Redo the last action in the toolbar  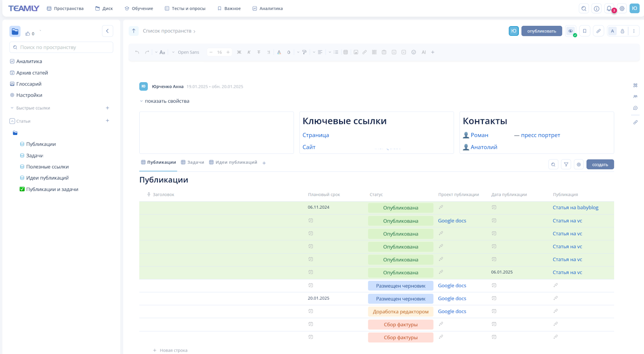pyautogui.click(x=147, y=52)
